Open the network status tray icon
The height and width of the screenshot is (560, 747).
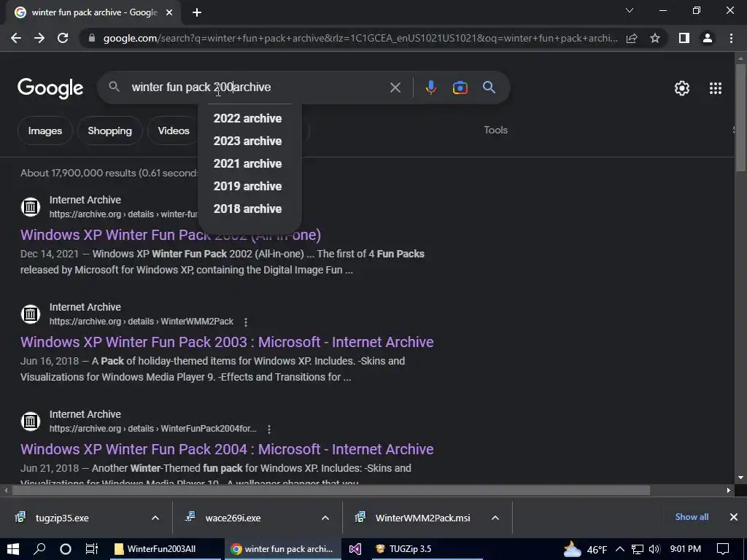coord(638,549)
